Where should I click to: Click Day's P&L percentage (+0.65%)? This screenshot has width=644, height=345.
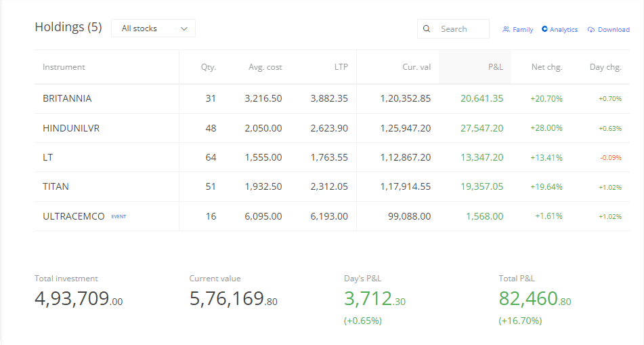(x=363, y=321)
